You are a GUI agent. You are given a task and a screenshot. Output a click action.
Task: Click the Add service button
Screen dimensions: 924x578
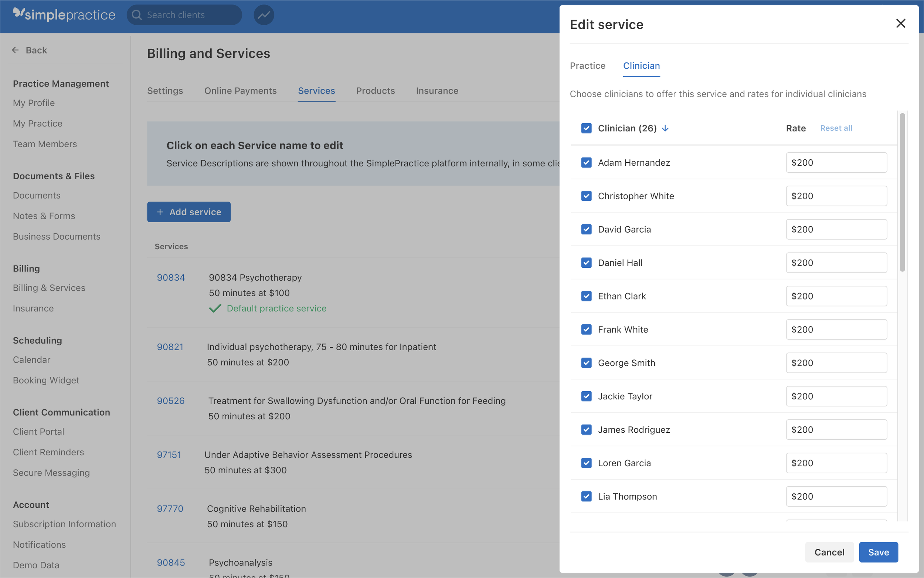click(x=189, y=212)
